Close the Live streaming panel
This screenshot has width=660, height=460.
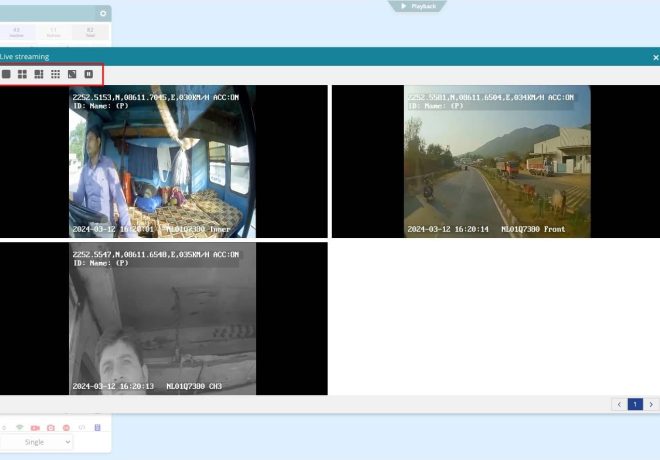point(655,57)
